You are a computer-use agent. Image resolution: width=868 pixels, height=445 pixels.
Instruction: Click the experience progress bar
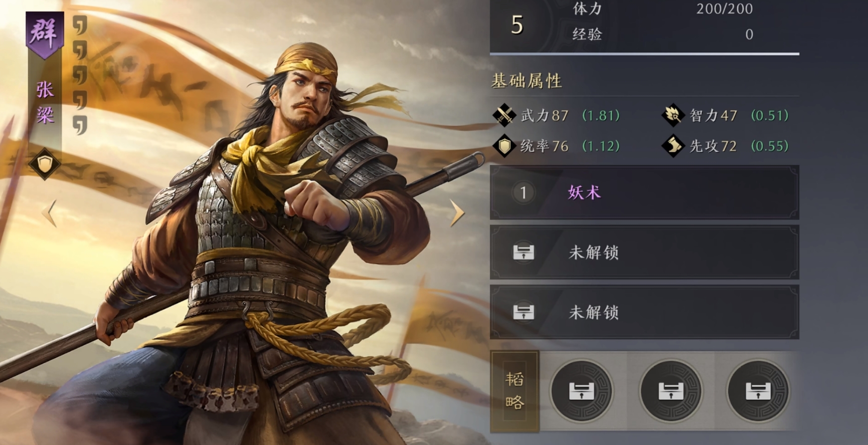click(645, 53)
